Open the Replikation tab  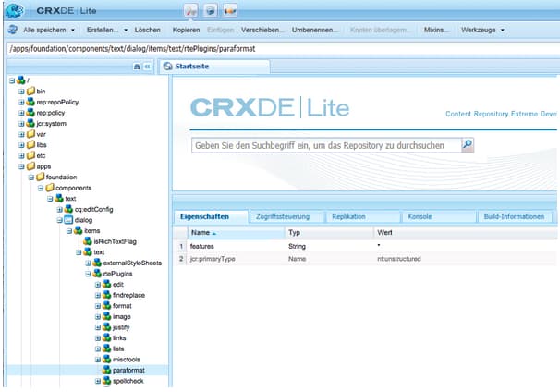[x=362, y=216]
